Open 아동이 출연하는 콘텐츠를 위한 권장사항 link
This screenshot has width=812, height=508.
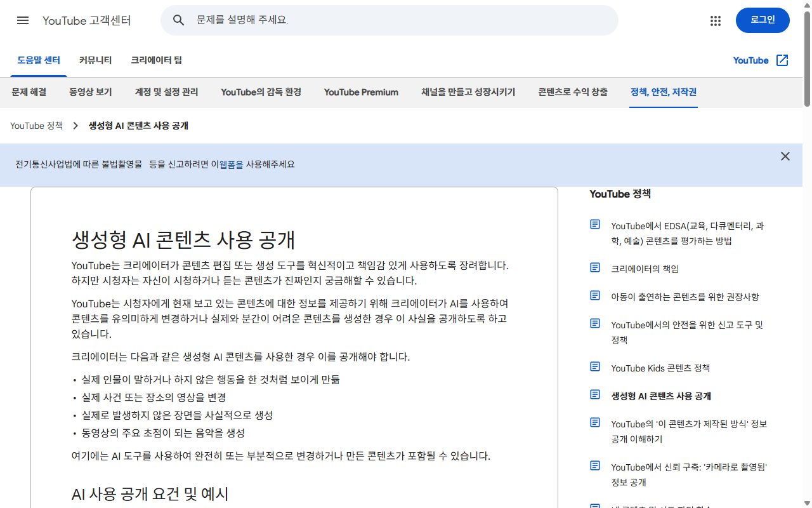coord(685,297)
